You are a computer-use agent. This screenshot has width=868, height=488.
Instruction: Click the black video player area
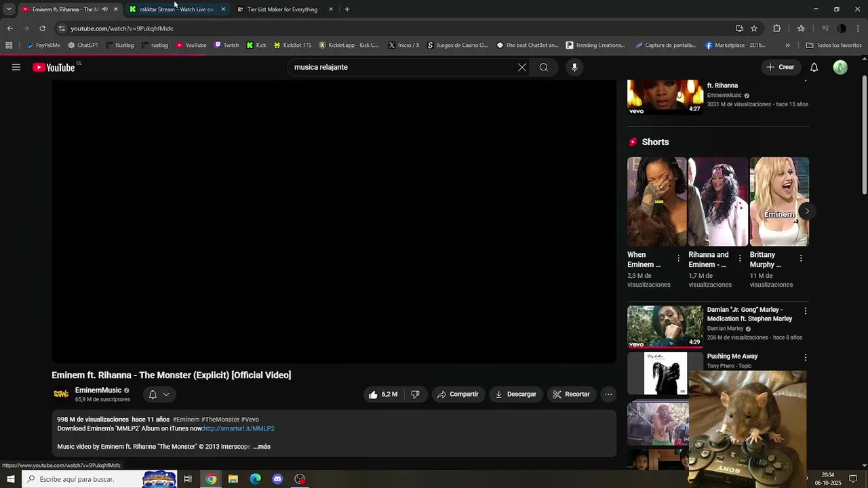point(334,222)
